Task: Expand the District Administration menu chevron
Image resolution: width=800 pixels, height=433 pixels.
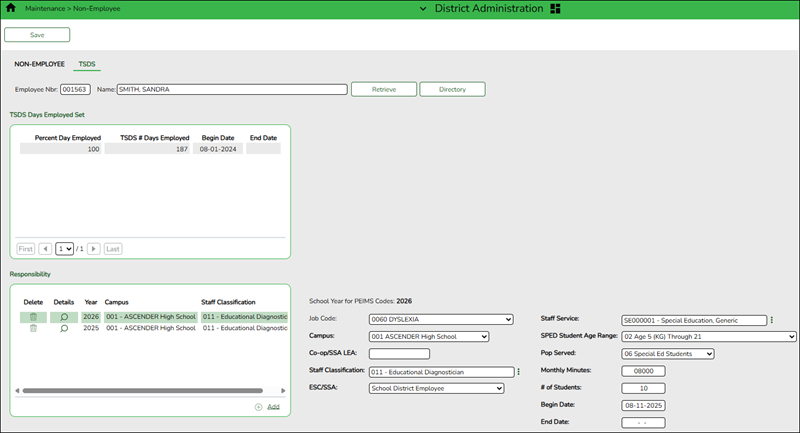Action: [x=424, y=8]
